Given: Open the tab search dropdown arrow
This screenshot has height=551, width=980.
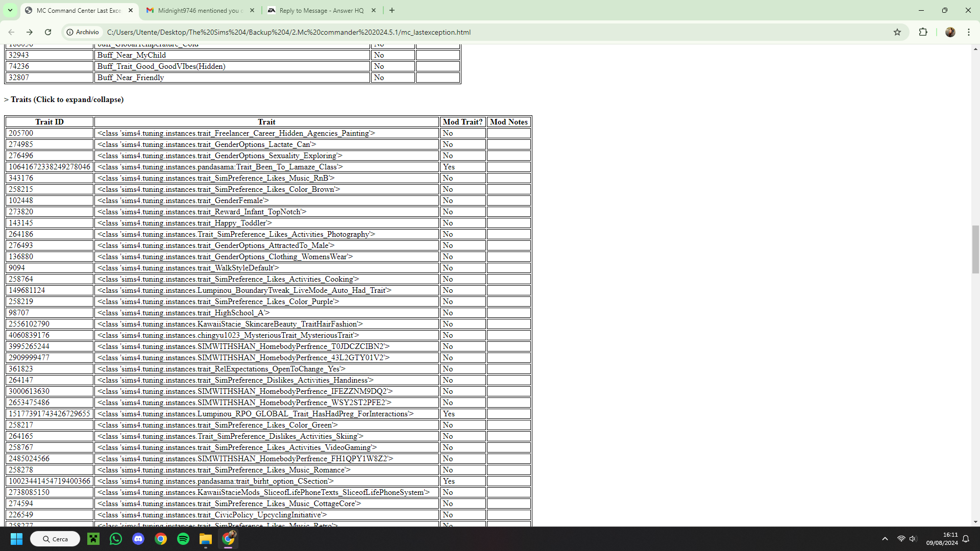Looking at the screenshot, I should click(x=10, y=10).
